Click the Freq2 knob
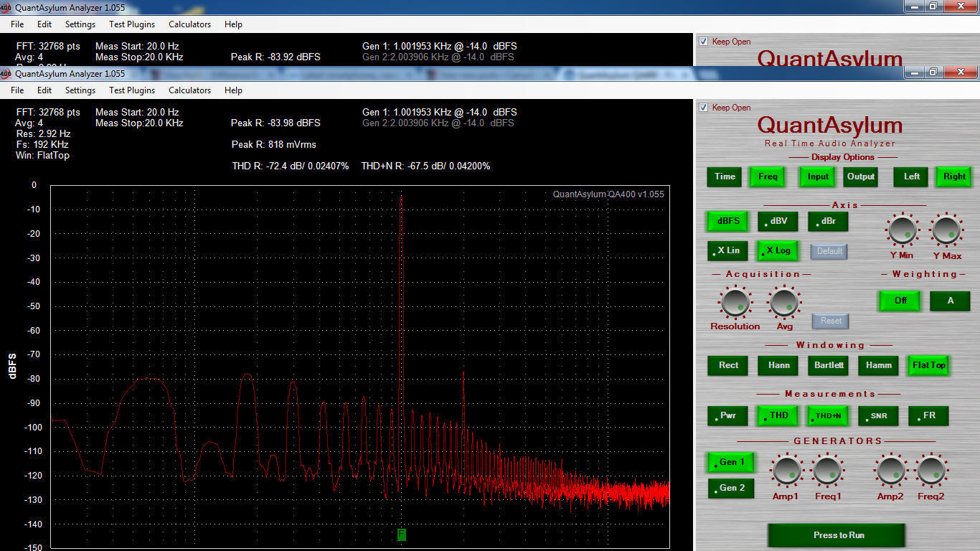The height and width of the screenshot is (551, 980). click(x=931, y=471)
